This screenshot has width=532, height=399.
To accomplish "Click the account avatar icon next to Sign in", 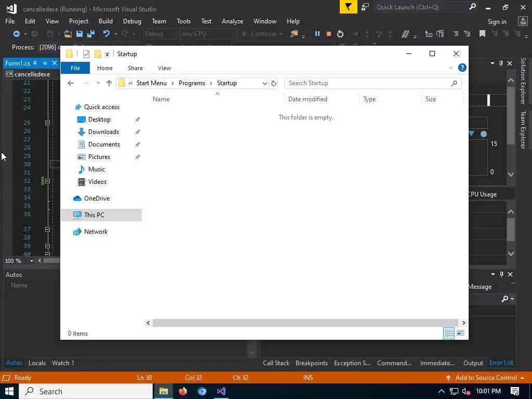I will (523, 21).
